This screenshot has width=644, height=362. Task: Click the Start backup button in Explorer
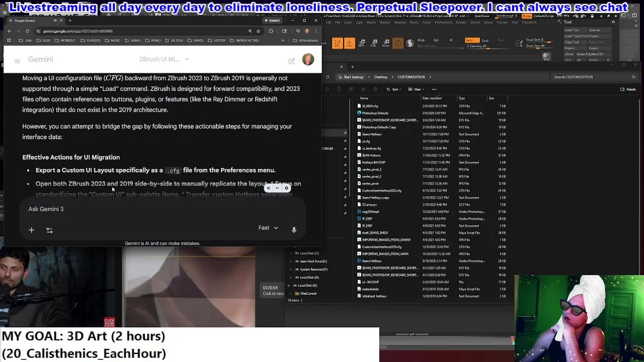point(351,77)
